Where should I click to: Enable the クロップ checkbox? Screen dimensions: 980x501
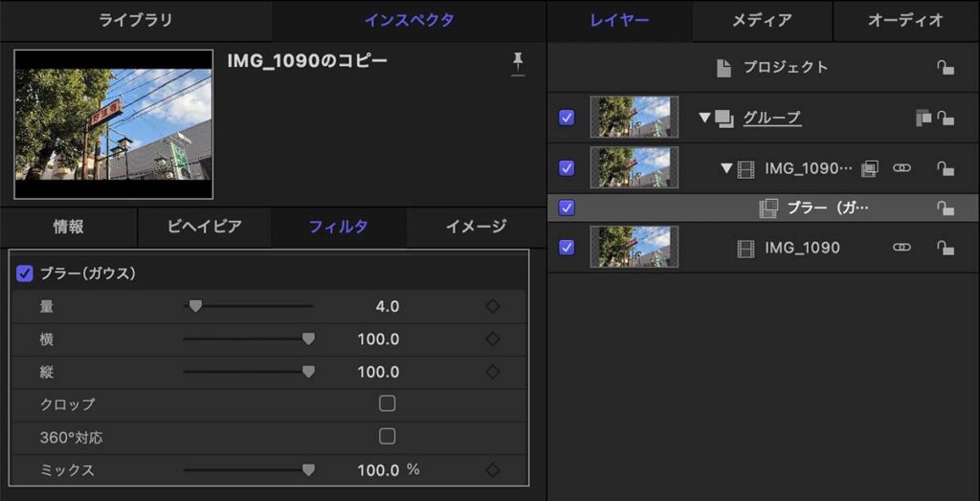point(387,403)
